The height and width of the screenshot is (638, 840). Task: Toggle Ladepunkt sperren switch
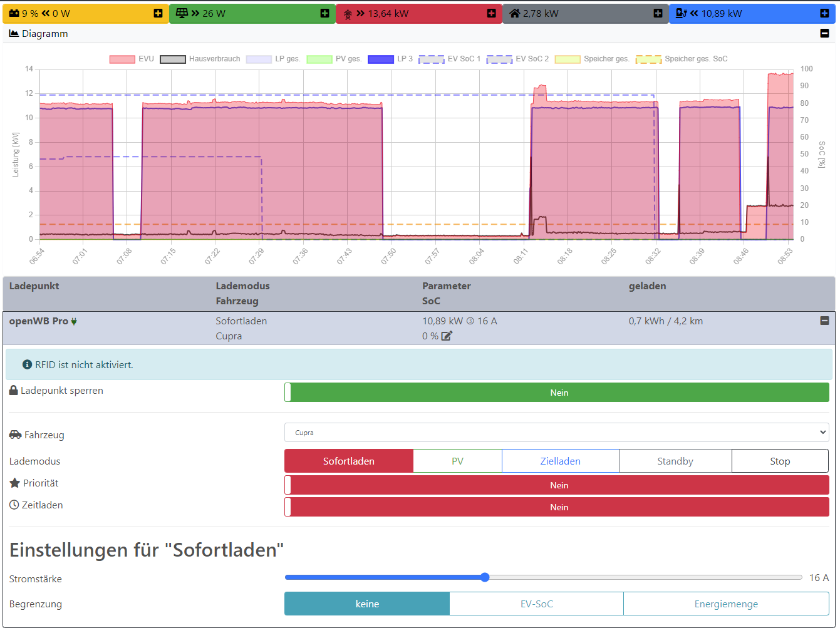[556, 393]
